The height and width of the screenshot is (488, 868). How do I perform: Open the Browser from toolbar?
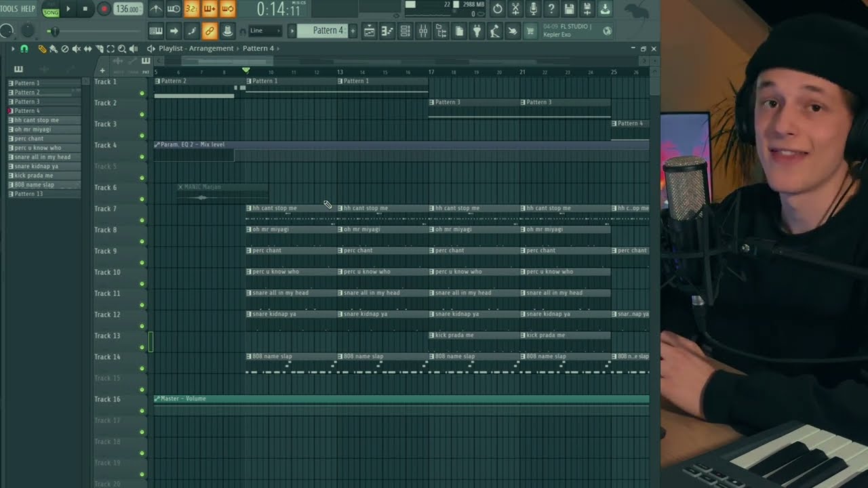pyautogui.click(x=441, y=30)
